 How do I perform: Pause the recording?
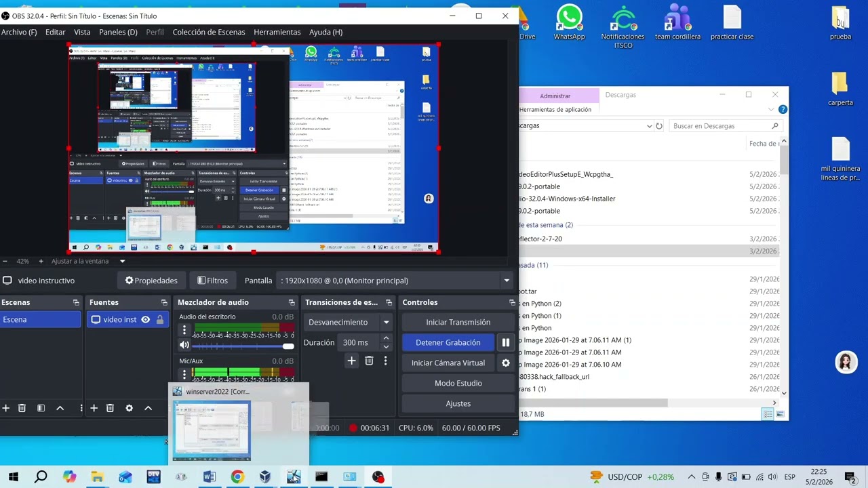505,342
